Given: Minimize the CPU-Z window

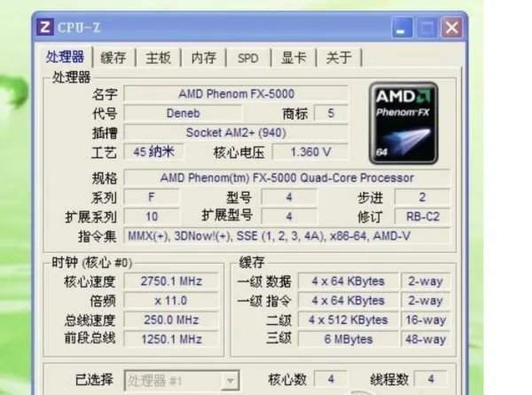Looking at the screenshot, I should coord(402,28).
